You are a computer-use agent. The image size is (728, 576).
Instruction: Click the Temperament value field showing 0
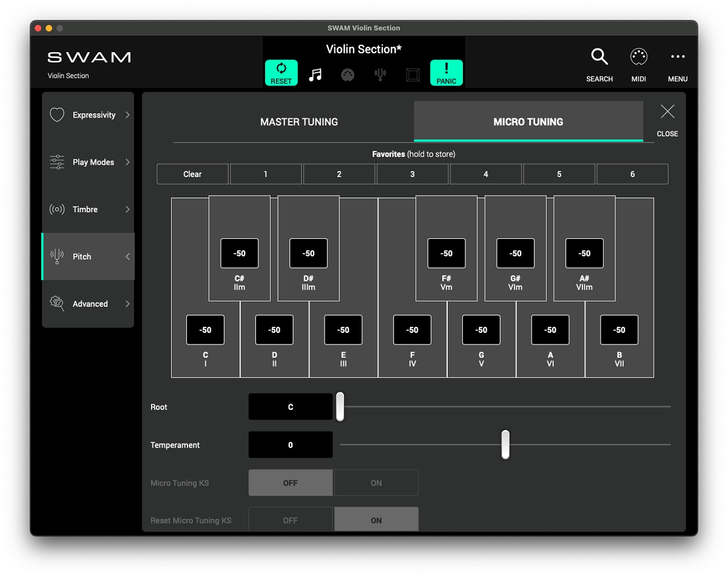click(x=291, y=444)
